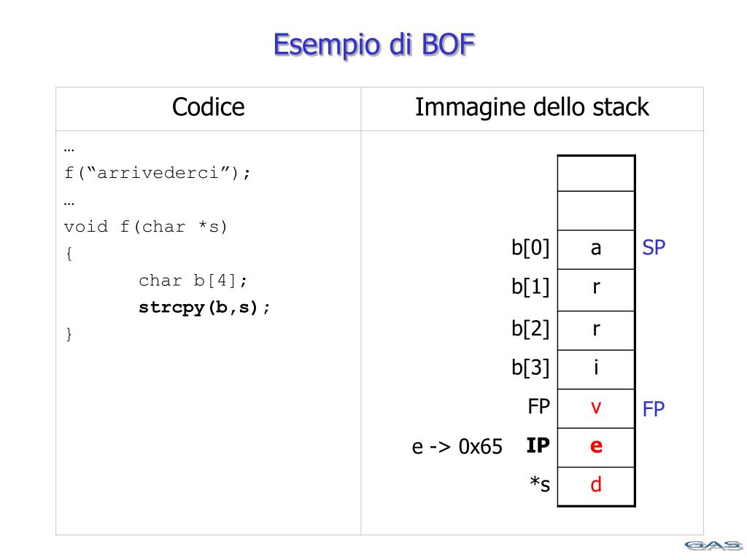
Task: Click the f(“arrivederci”); code line
Action: (x=158, y=173)
